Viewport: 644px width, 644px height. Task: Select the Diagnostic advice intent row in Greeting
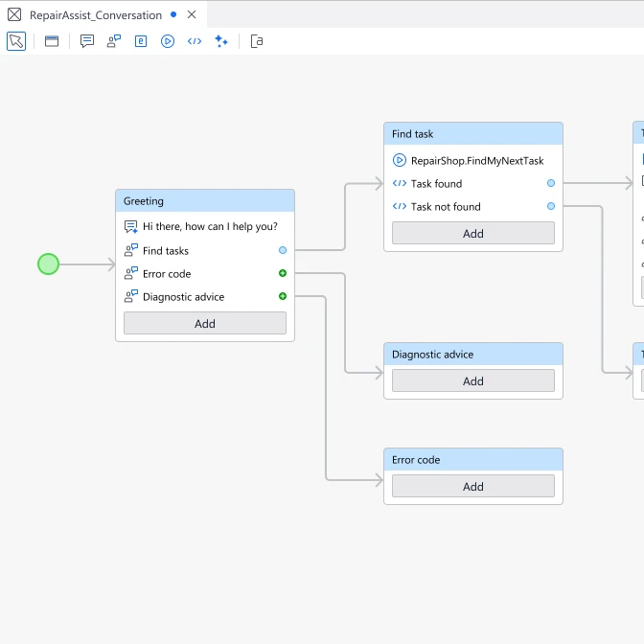click(205, 296)
